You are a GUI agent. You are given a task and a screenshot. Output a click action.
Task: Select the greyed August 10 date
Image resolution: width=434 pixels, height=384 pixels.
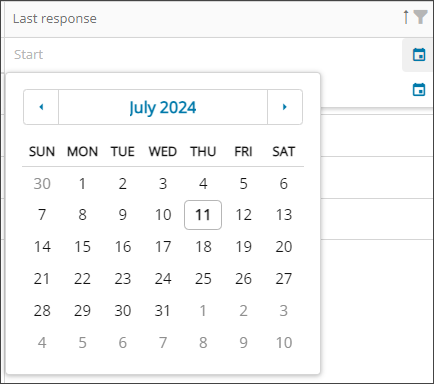[x=284, y=343]
